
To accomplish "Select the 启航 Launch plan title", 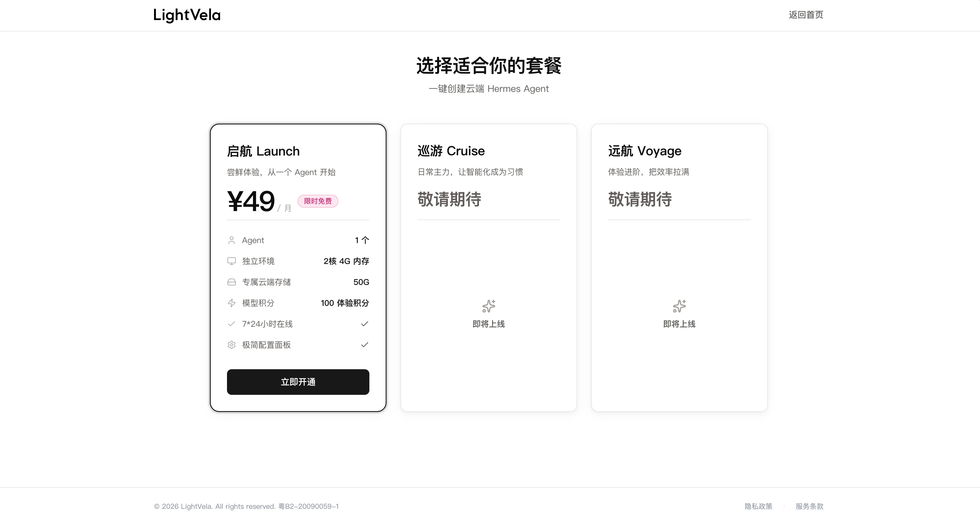I will point(263,151).
